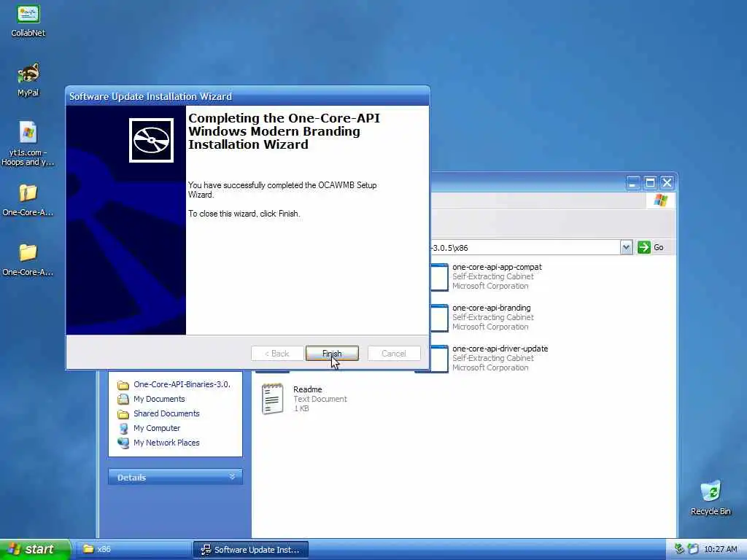Viewport: 747px width, 560px height.
Task: Click My Computer sidebar icon
Action: pyautogui.click(x=123, y=428)
